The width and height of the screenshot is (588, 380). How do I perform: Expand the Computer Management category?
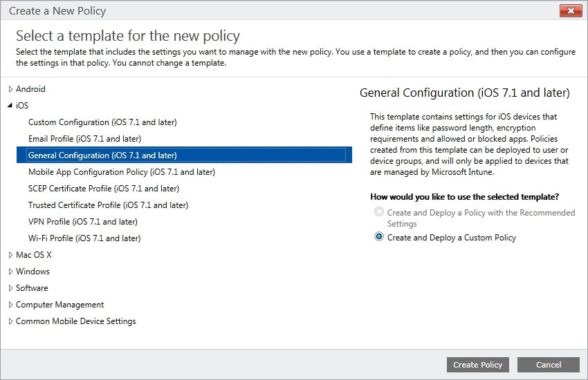10,305
